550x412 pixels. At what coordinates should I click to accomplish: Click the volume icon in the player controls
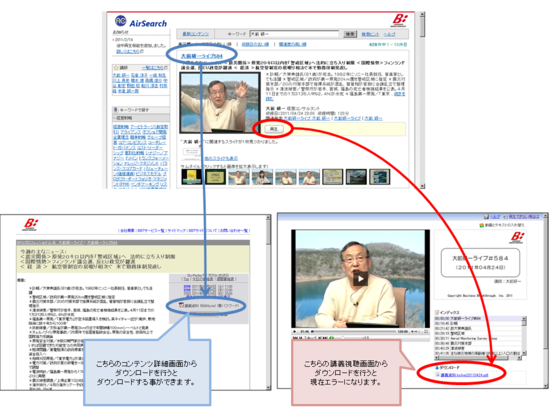(413, 331)
